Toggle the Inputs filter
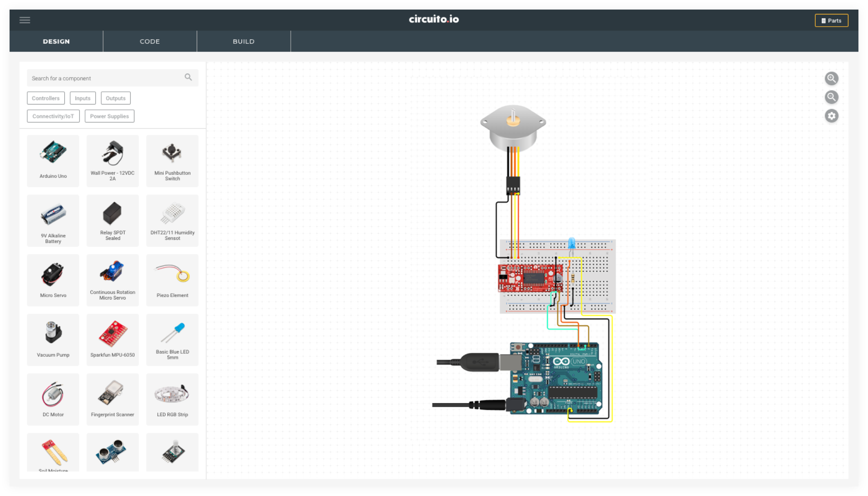This screenshot has height=496, width=868. [x=83, y=98]
